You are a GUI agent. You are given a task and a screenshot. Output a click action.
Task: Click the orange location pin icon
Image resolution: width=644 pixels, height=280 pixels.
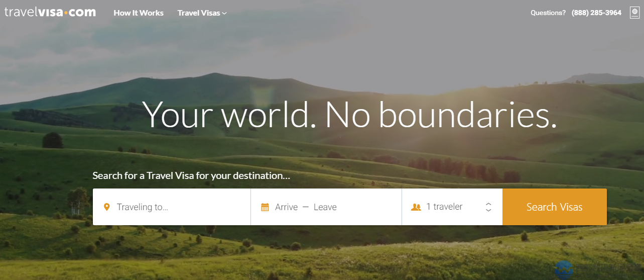coord(106,207)
